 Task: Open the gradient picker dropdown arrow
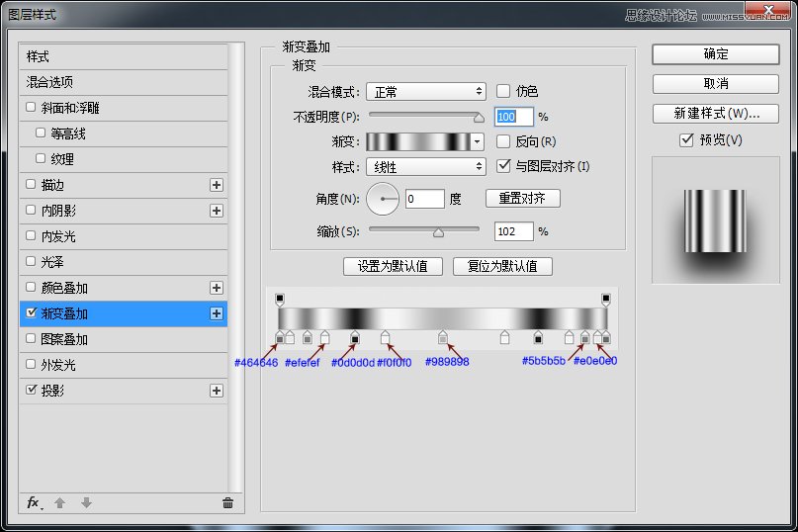click(x=477, y=141)
